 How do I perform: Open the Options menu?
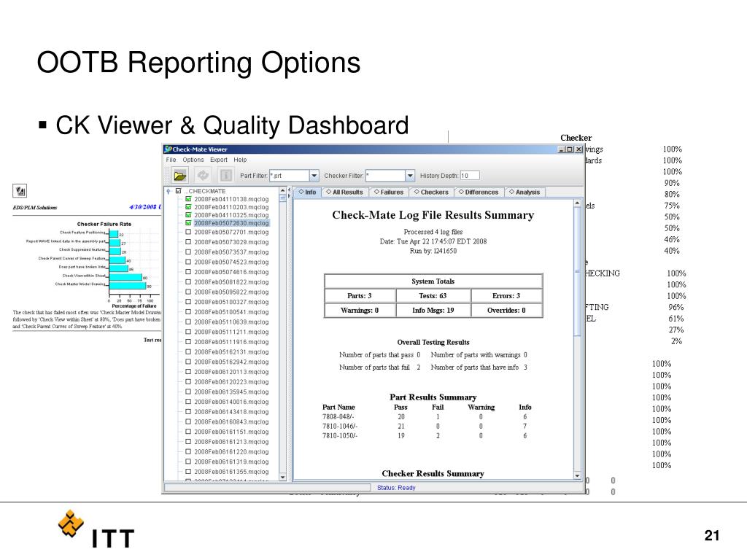[x=193, y=160]
